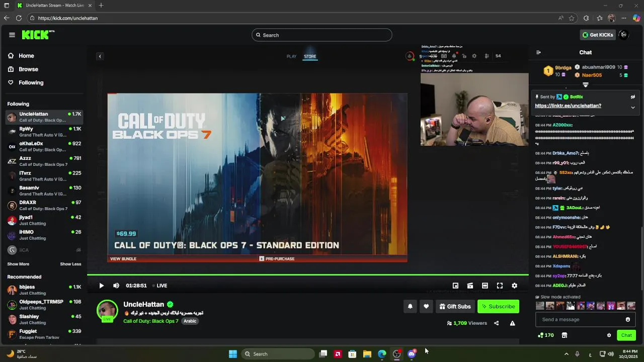Viewport: 644px width, 362px height.
Task: Open oKhaLeDx channel in sidebar
Action: (44, 146)
